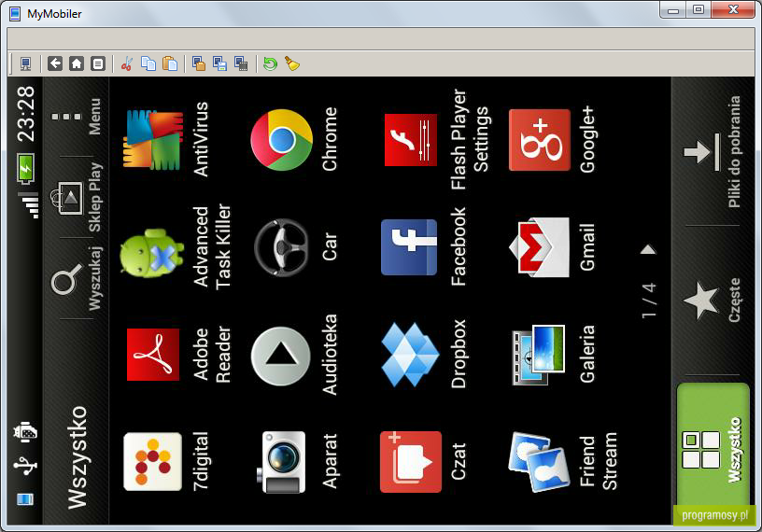Tap the signal strength status icon
The image size is (762, 532).
(29, 205)
